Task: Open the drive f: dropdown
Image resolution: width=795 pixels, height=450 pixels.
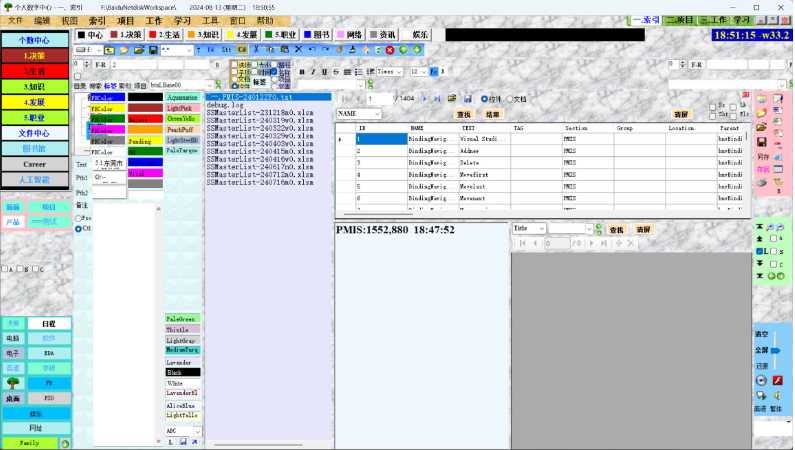Action: point(99,50)
